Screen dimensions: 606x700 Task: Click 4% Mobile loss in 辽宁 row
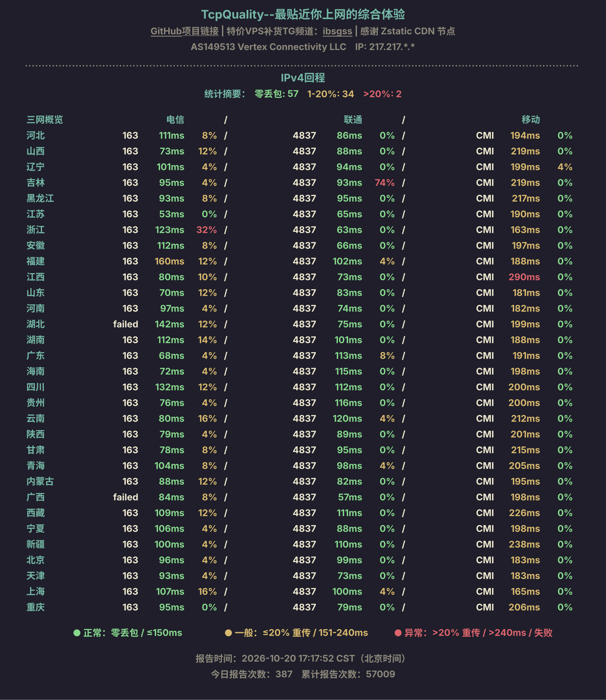[565, 167]
